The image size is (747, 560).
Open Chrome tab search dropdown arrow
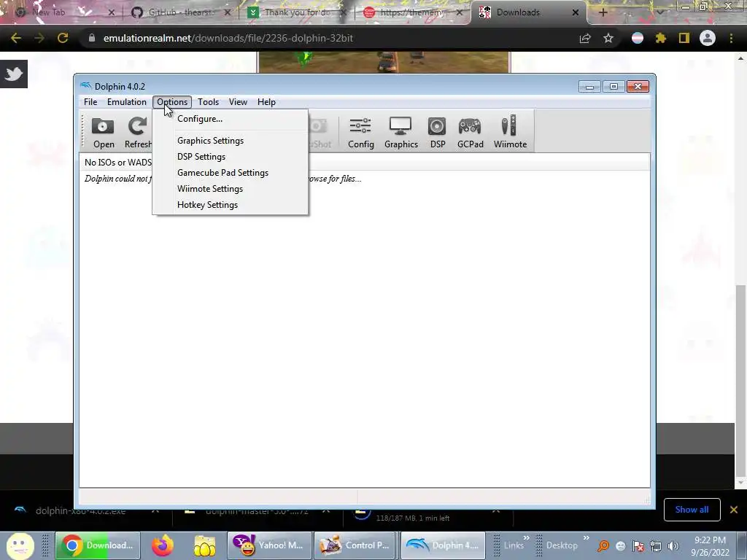click(659, 12)
